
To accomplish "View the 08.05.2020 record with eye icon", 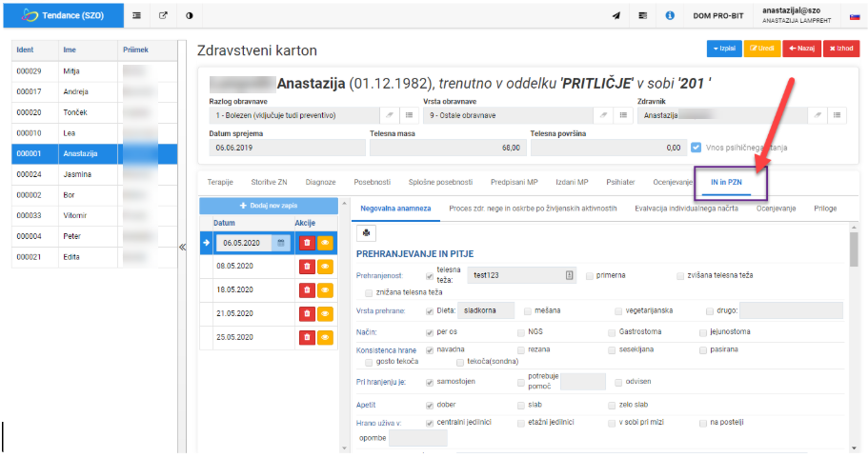I will click(326, 266).
